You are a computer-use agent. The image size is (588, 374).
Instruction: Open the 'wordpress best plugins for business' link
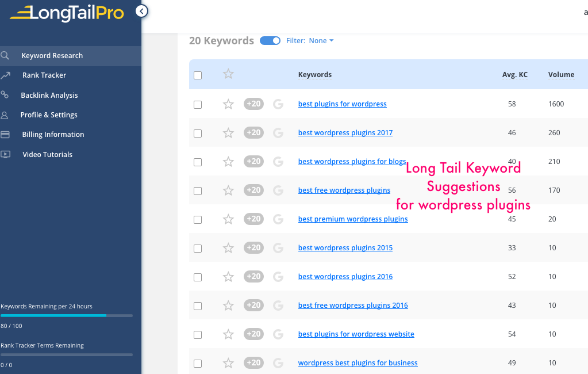pos(358,362)
